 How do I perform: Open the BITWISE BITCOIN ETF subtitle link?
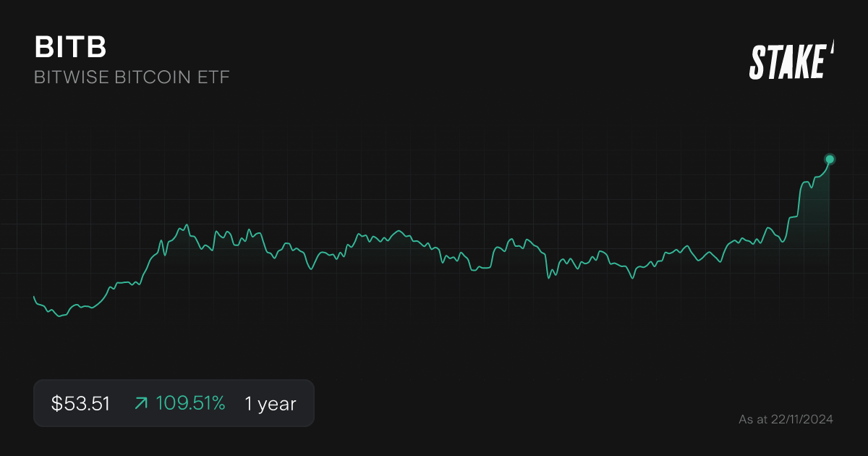(132, 77)
